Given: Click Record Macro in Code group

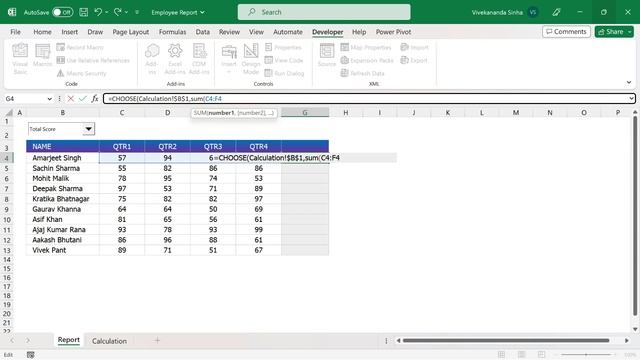Looking at the screenshot, I should click(80, 47).
